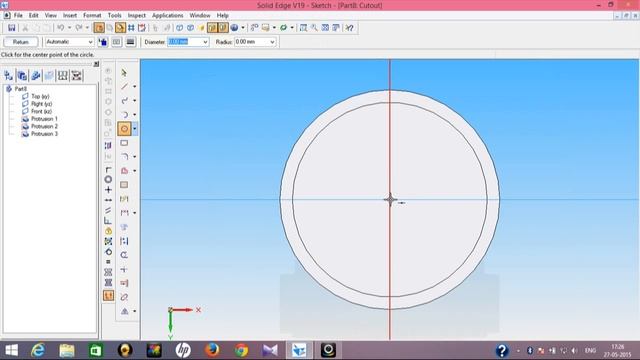Select the Select (arrow) tool
Viewport: 640px width, 360px height.
coord(124,73)
